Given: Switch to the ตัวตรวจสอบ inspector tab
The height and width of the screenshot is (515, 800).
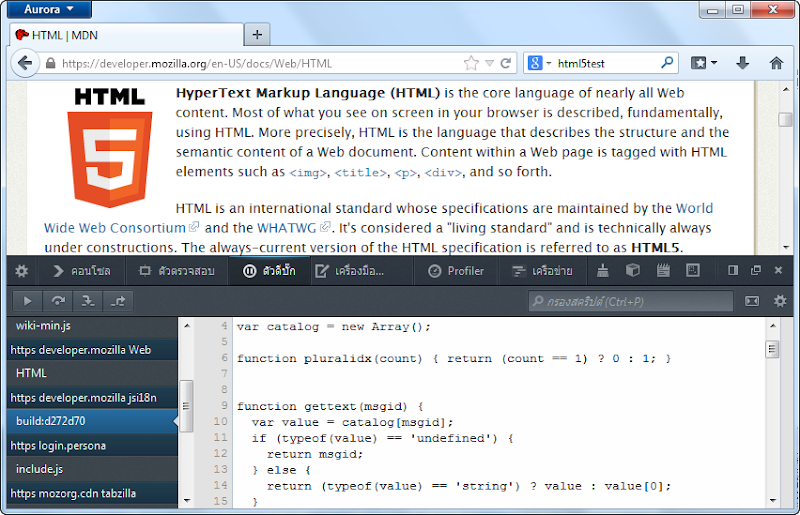Looking at the screenshot, I should click(x=176, y=271).
